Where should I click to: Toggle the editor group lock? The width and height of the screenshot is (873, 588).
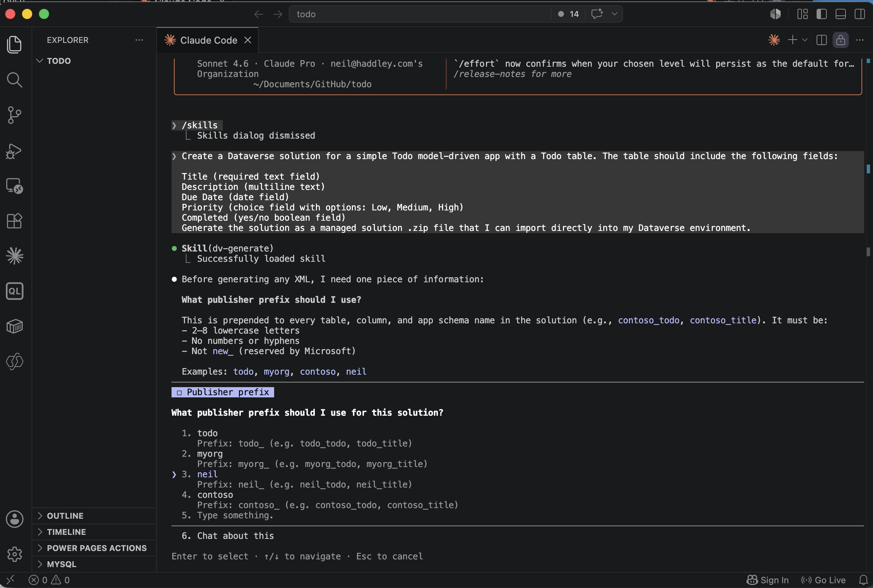click(x=840, y=40)
